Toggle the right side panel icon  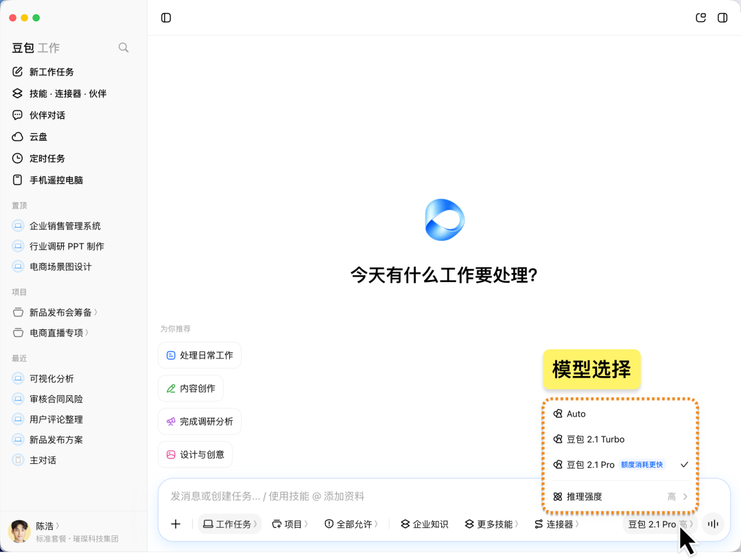(722, 18)
